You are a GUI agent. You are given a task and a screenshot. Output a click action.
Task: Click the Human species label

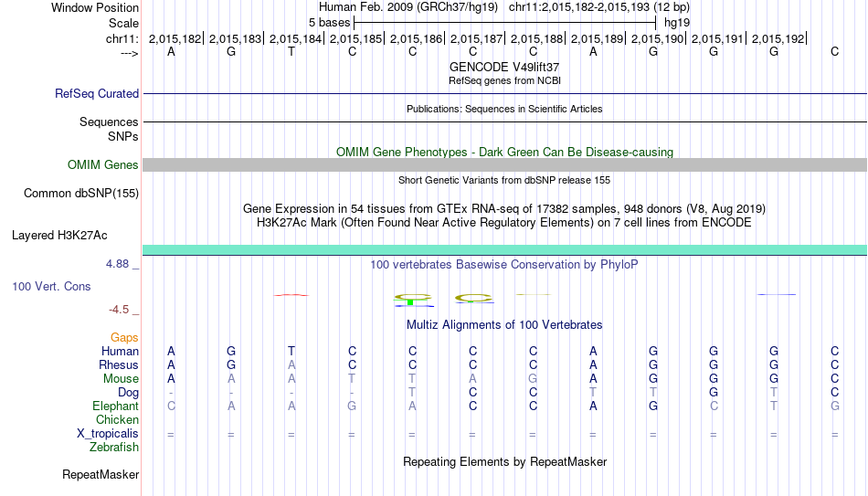(120, 352)
